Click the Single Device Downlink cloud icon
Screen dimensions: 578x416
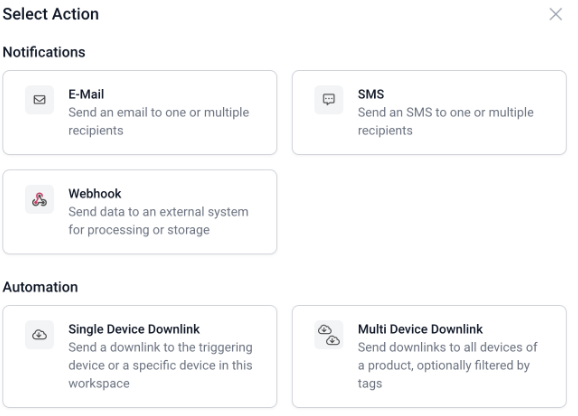tap(39, 335)
